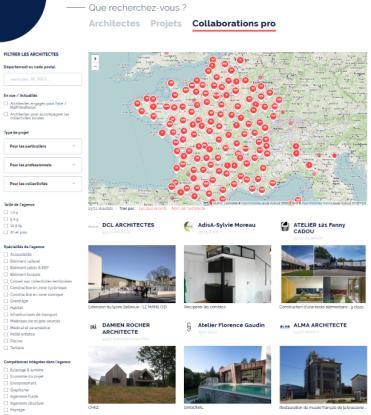Screen dimensions: 371x415
Task: Expand the Pour les particuliers dropdown
Action: 43,146
